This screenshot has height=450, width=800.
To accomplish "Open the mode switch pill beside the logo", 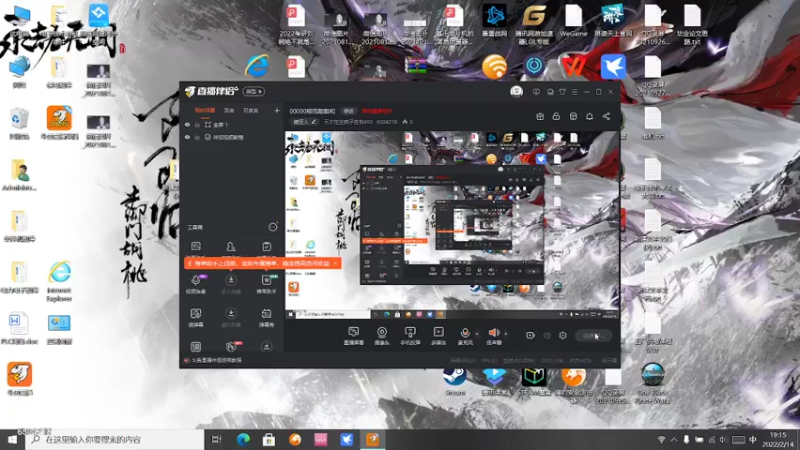I will 254,91.
